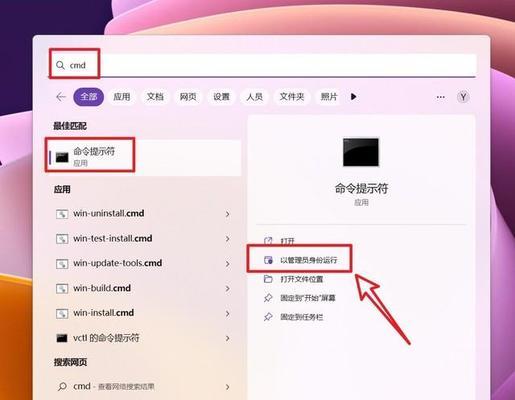Click the open file location folder icon
This screenshot has width=515, height=400.
tap(268, 279)
